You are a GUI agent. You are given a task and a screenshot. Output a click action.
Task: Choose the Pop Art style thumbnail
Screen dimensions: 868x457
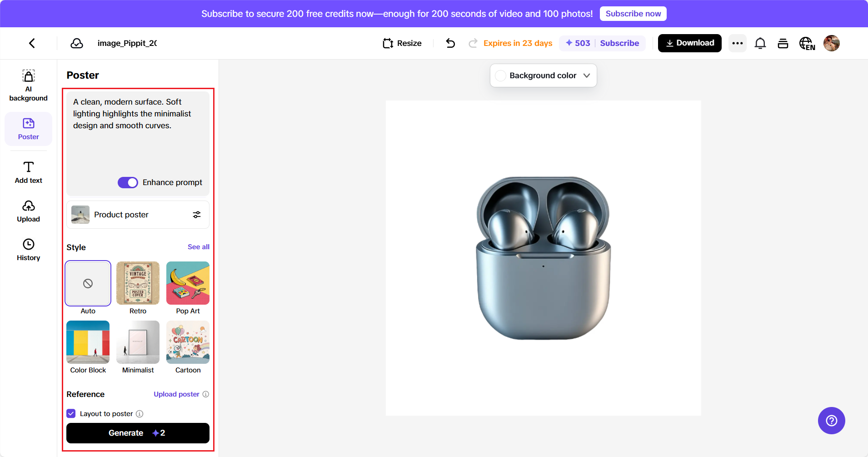click(188, 283)
